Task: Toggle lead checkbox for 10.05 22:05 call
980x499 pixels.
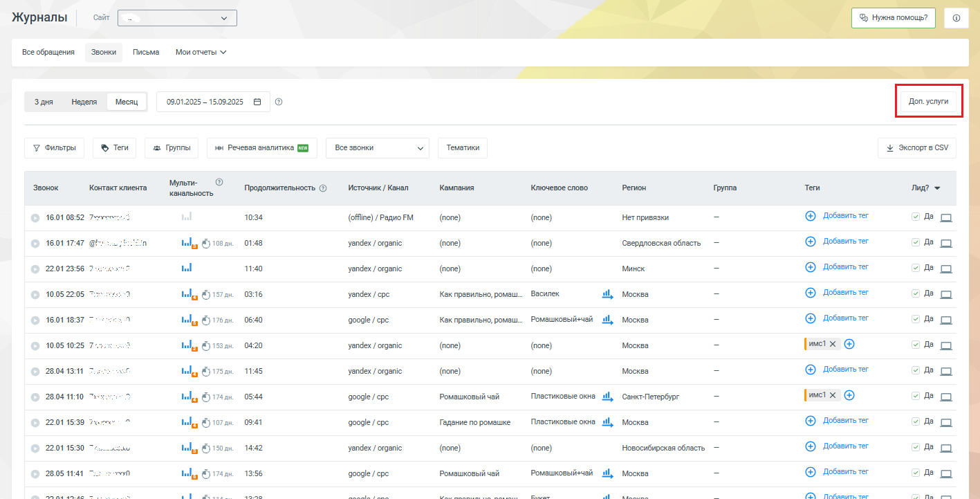Action: (x=916, y=293)
